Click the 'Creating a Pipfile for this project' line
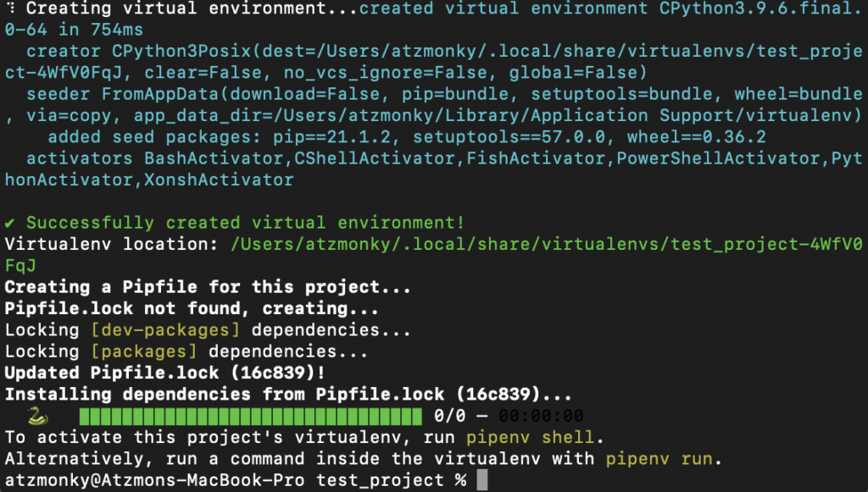This screenshot has height=492, width=868. click(196, 287)
